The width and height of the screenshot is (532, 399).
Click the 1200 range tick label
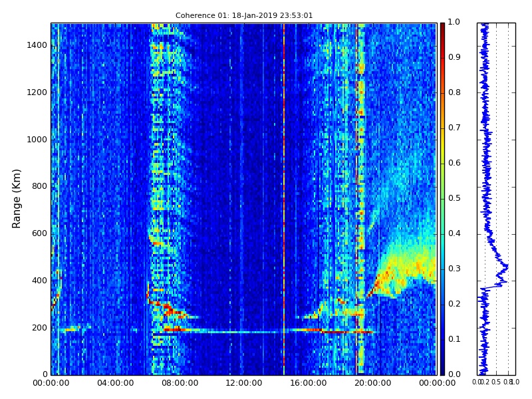tap(37, 92)
